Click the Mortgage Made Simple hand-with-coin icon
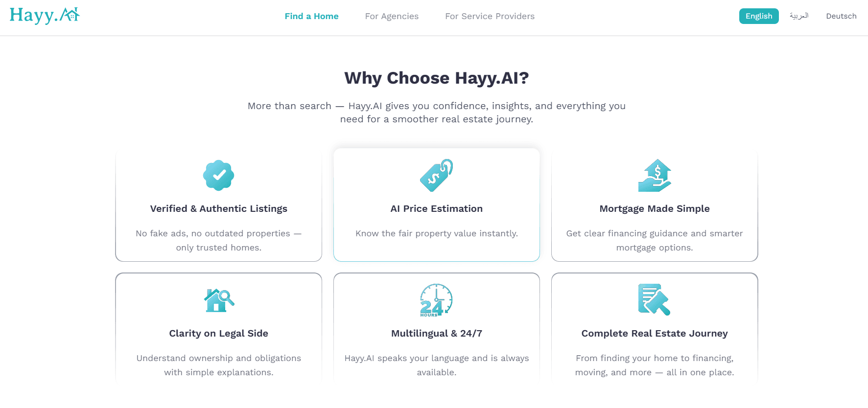Screen dimensions: 868x408 tap(654, 175)
